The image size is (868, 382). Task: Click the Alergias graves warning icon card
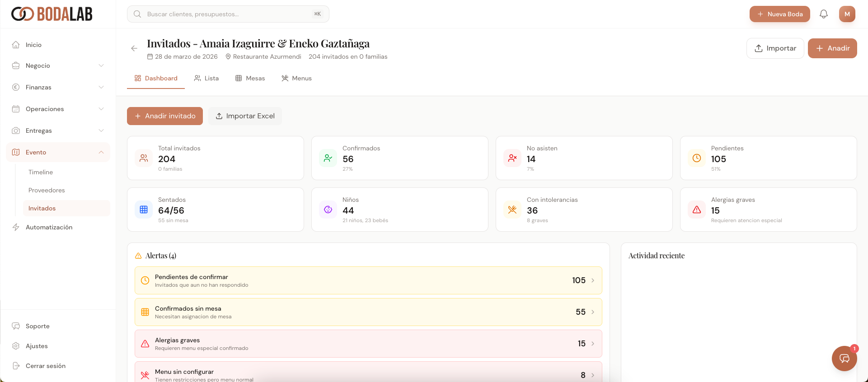[697, 210]
